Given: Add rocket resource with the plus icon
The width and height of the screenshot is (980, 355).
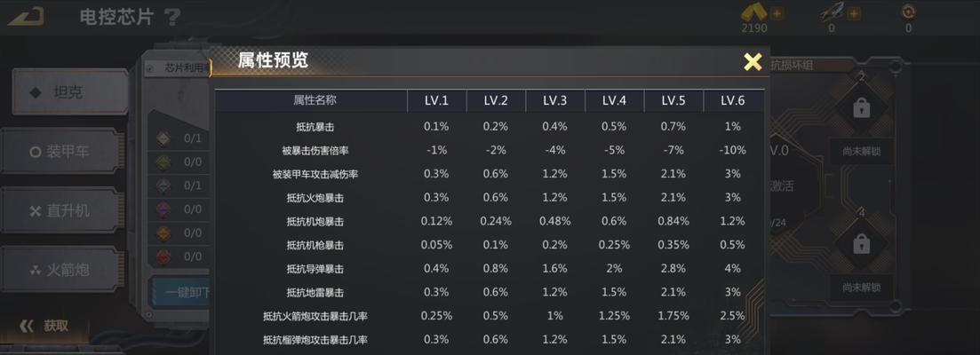Looking at the screenshot, I should 855,13.
